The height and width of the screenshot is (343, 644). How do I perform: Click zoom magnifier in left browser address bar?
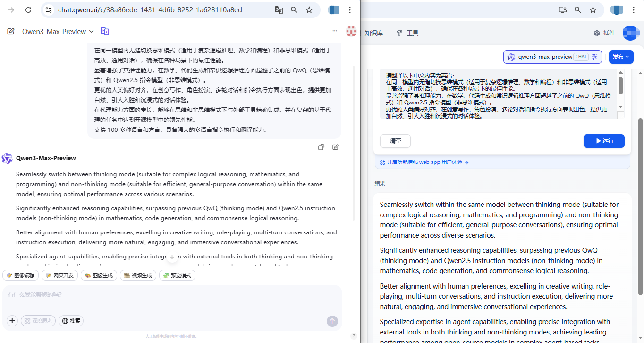[294, 10]
